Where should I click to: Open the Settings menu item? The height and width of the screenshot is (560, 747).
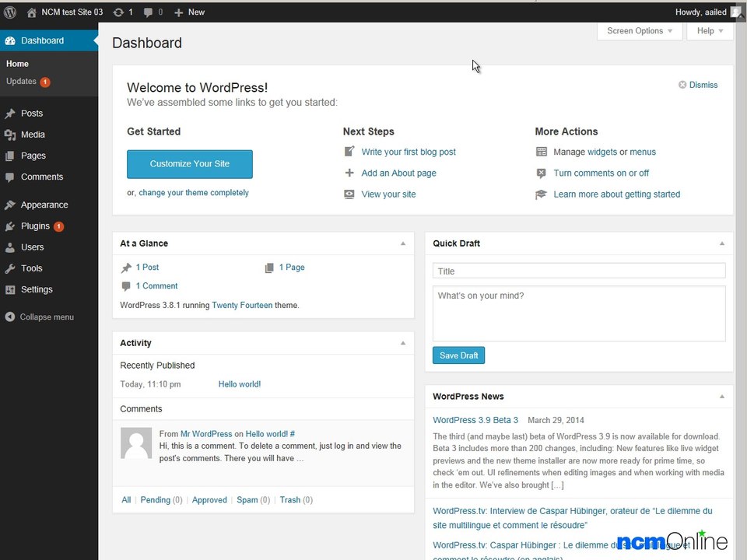click(37, 289)
